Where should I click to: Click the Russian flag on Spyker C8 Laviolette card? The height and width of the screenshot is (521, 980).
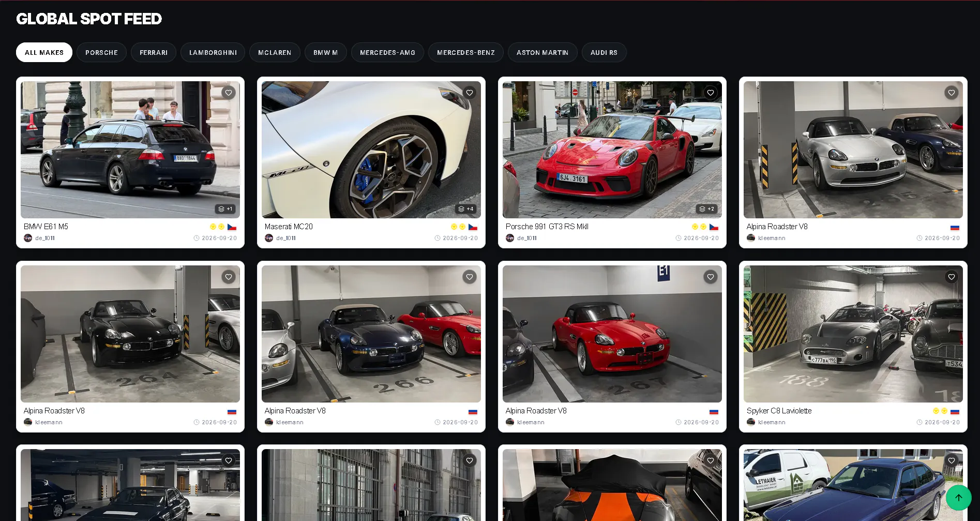point(955,411)
